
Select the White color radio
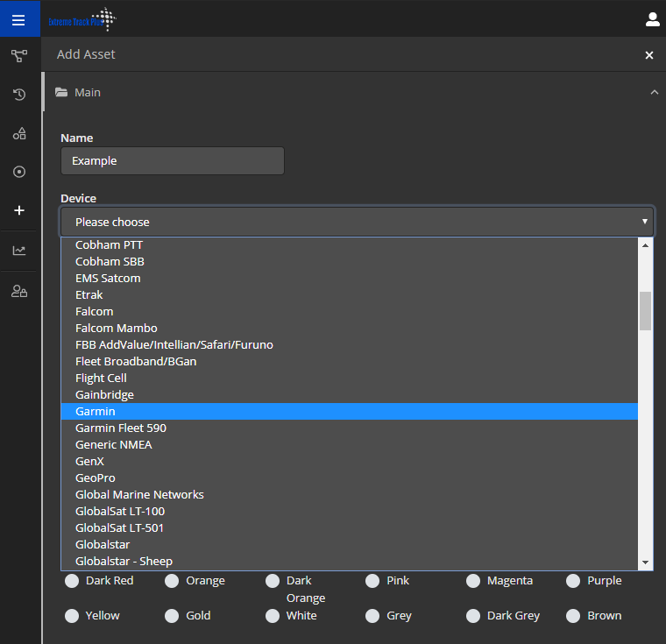[x=273, y=616]
